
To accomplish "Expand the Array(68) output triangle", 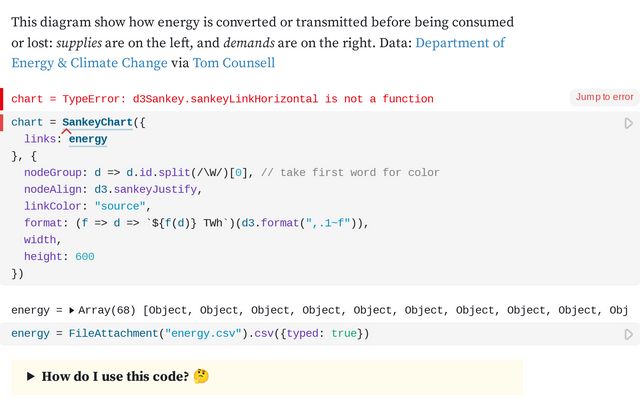I will point(71,310).
